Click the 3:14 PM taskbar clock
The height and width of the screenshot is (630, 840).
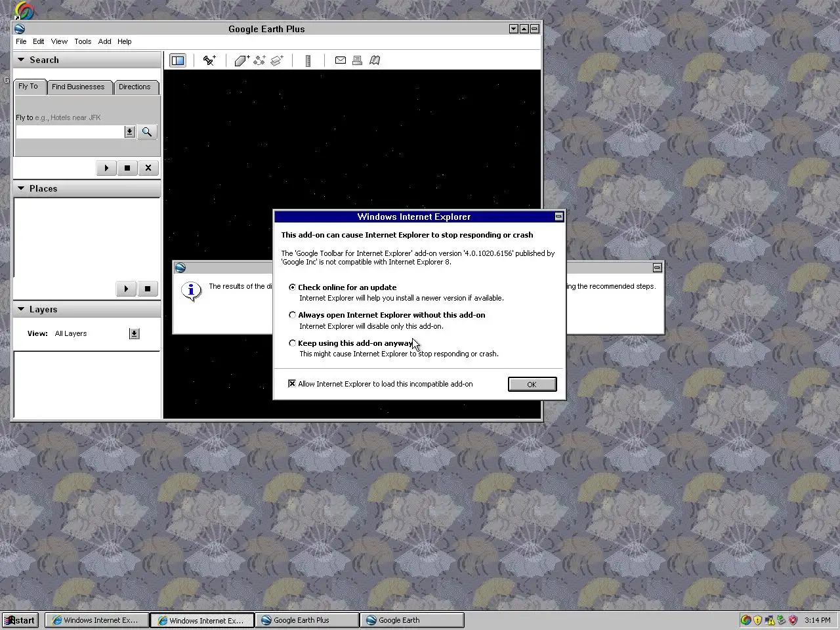click(x=817, y=620)
